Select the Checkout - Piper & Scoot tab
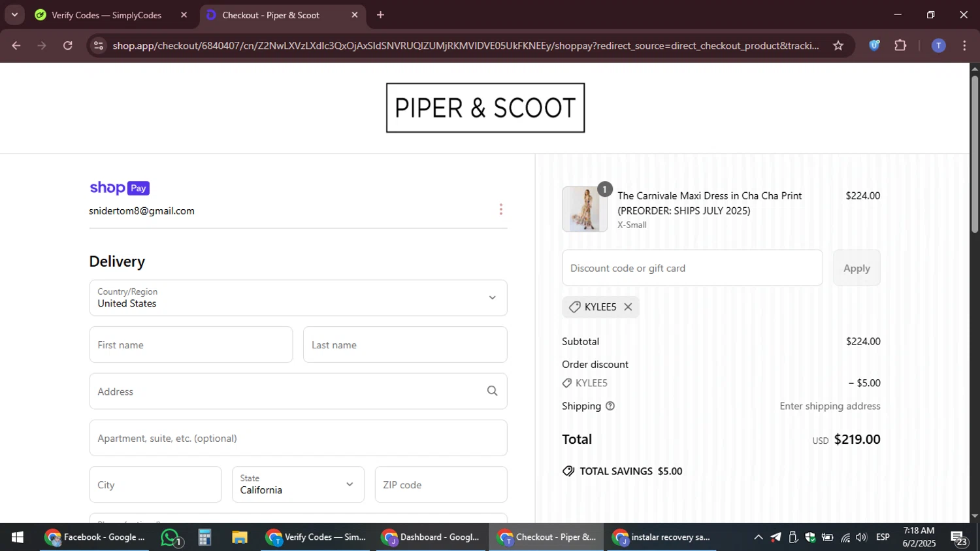The image size is (980, 551). coord(281,15)
